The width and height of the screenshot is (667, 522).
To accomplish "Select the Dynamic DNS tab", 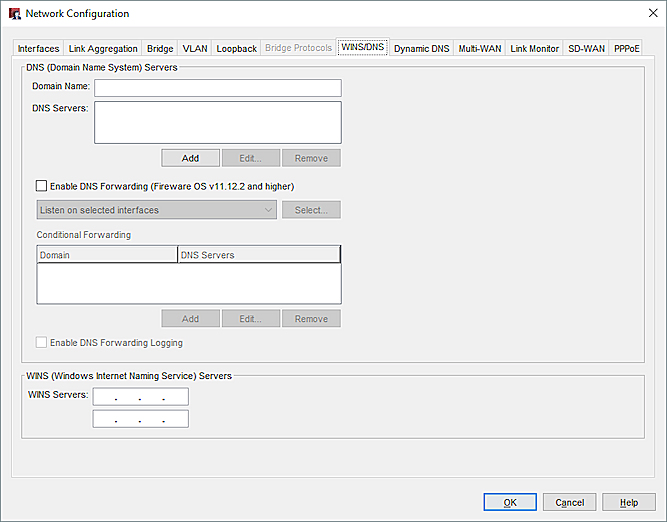I will [x=421, y=49].
